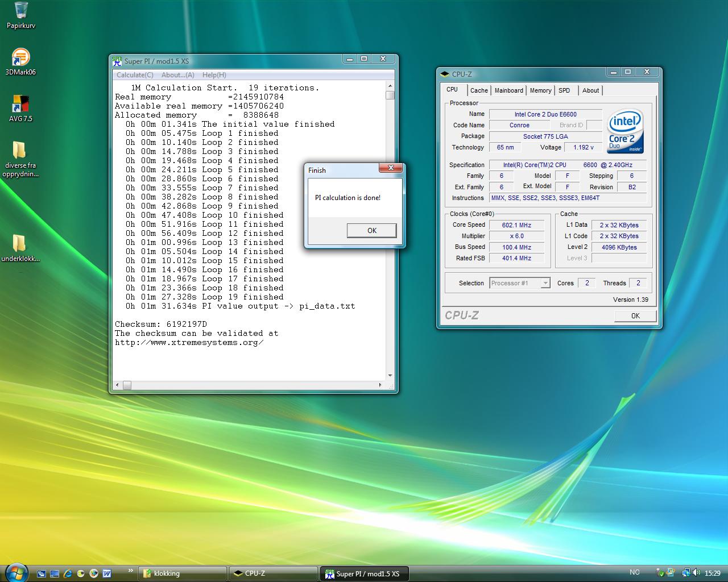
Task: Click the NO language indicator
Action: 635,572
